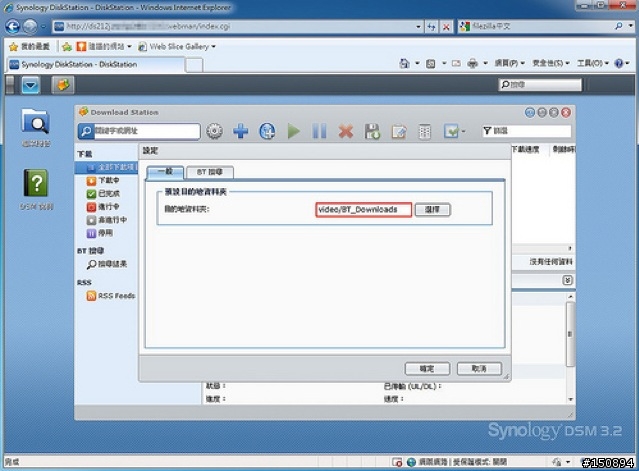Click the status bar popup blocker icon
Viewport: 639px width, 471px height.
397,462
